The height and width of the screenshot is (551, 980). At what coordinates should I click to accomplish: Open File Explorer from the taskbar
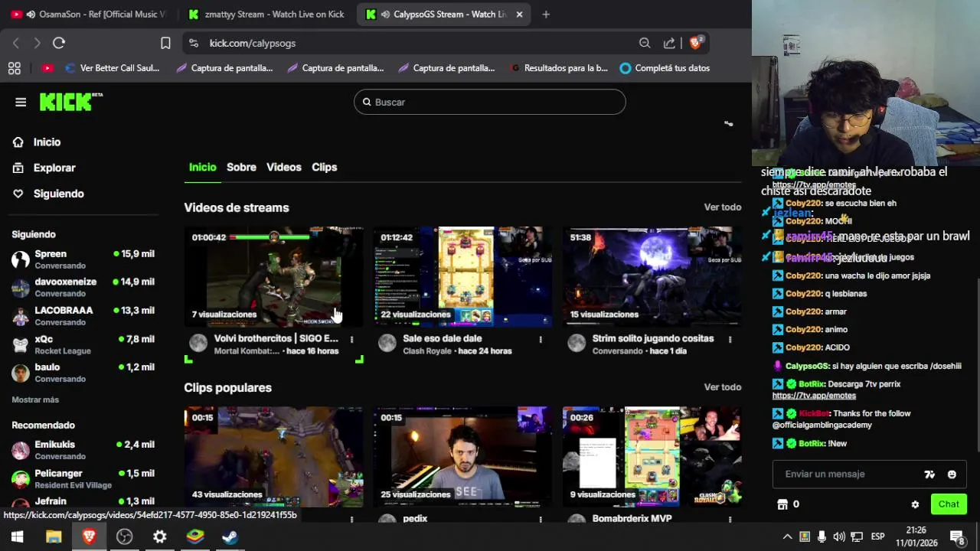(54, 536)
